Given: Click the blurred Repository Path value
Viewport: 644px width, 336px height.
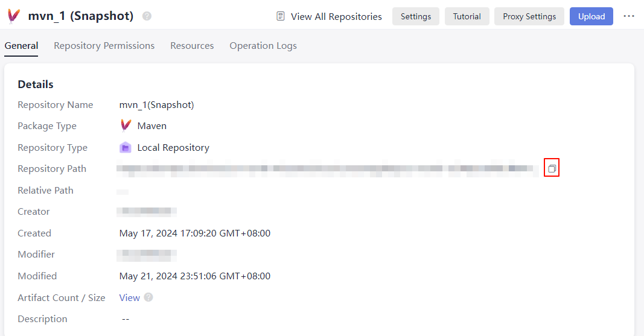Looking at the screenshot, I should pyautogui.click(x=327, y=169).
